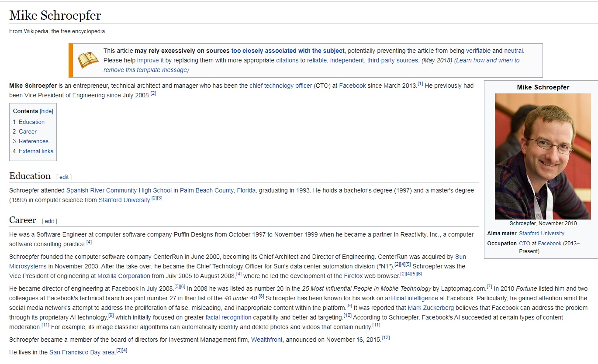Jump to Career in Contents
The width and height of the screenshot is (598, 364).
coord(28,131)
